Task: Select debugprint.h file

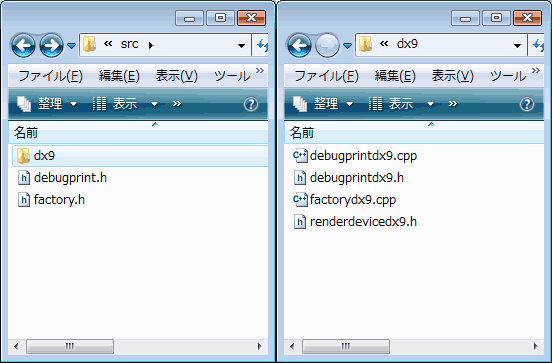Action: 62,178
